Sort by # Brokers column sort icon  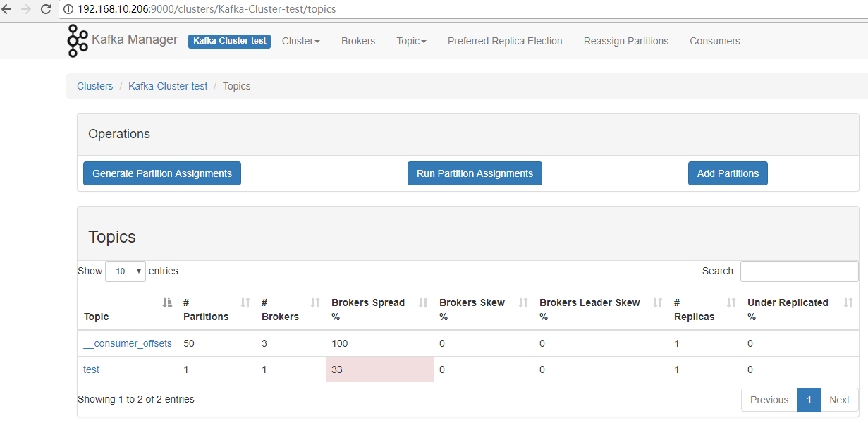(x=315, y=302)
